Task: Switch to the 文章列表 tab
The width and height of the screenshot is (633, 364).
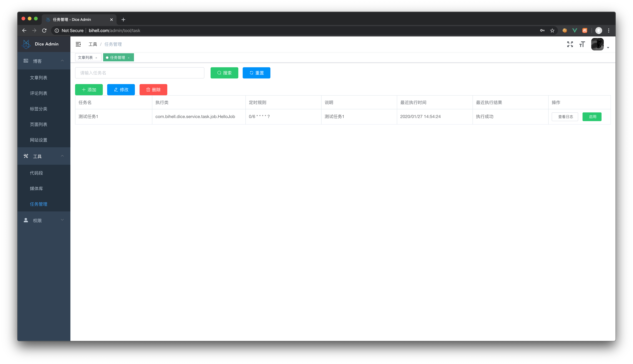Action: point(85,57)
